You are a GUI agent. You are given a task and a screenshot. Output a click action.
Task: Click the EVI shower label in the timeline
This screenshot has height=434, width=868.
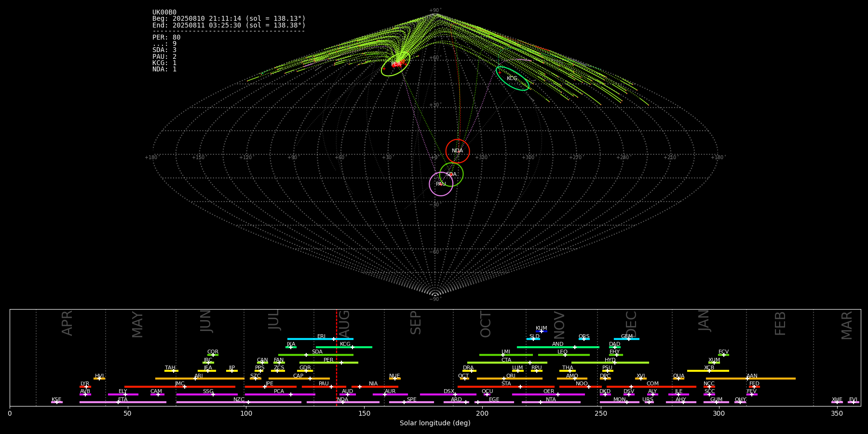coord(853,400)
